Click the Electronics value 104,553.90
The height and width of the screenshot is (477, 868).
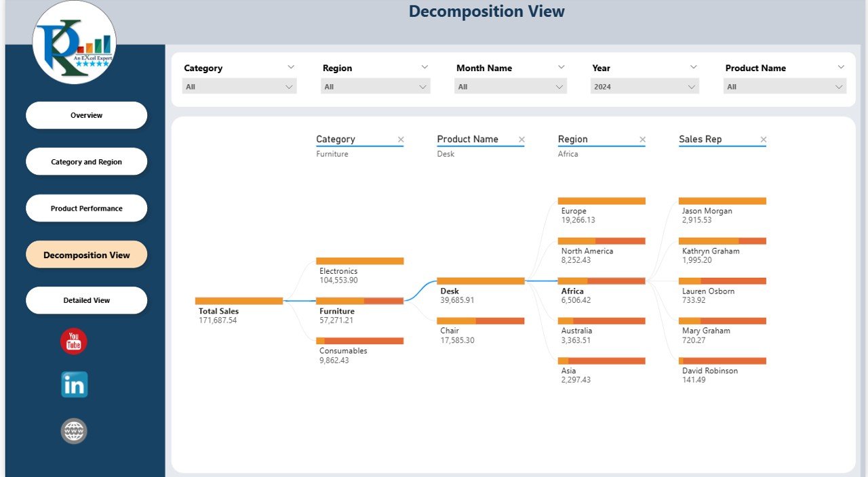[x=338, y=281]
